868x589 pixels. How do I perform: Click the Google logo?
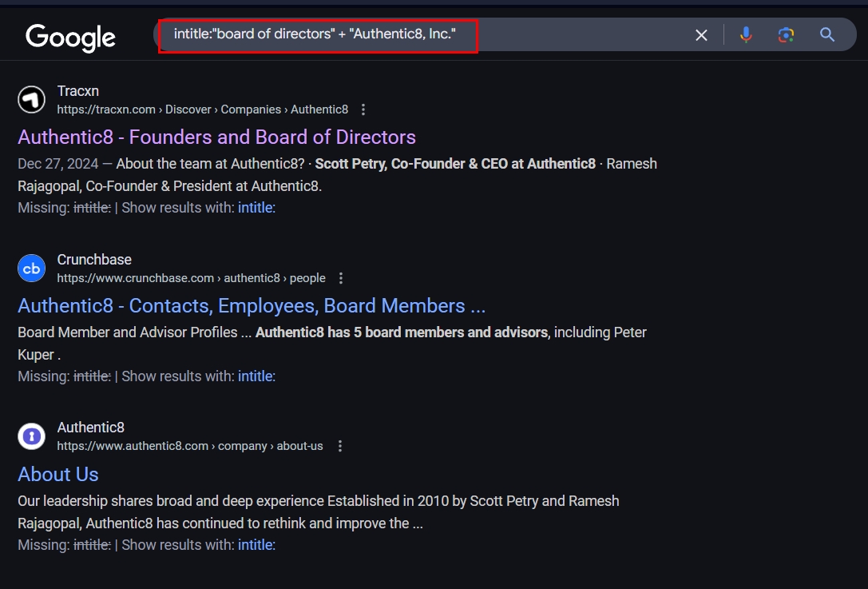(71, 38)
